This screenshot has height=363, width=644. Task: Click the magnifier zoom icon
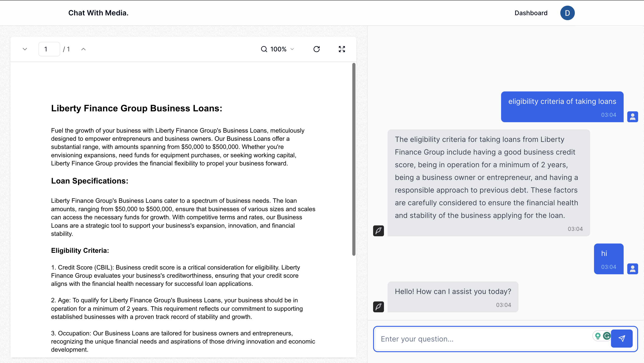pyautogui.click(x=264, y=49)
